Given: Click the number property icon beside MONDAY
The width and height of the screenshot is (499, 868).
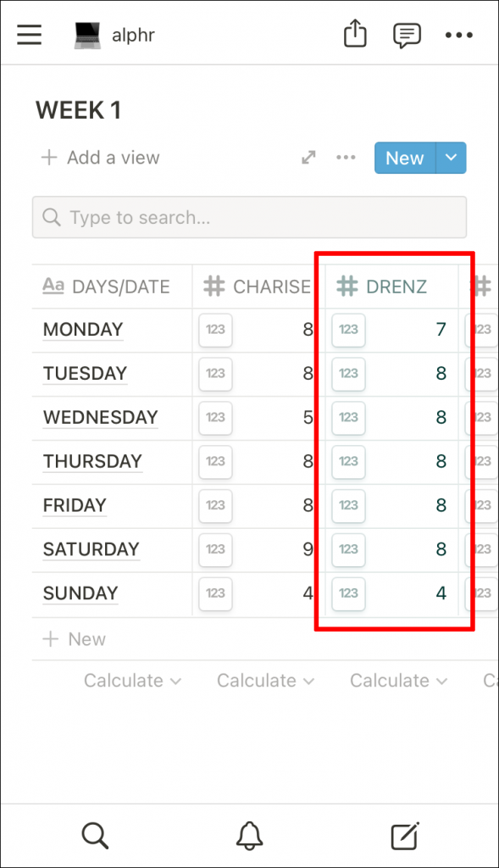Looking at the screenshot, I should (215, 330).
